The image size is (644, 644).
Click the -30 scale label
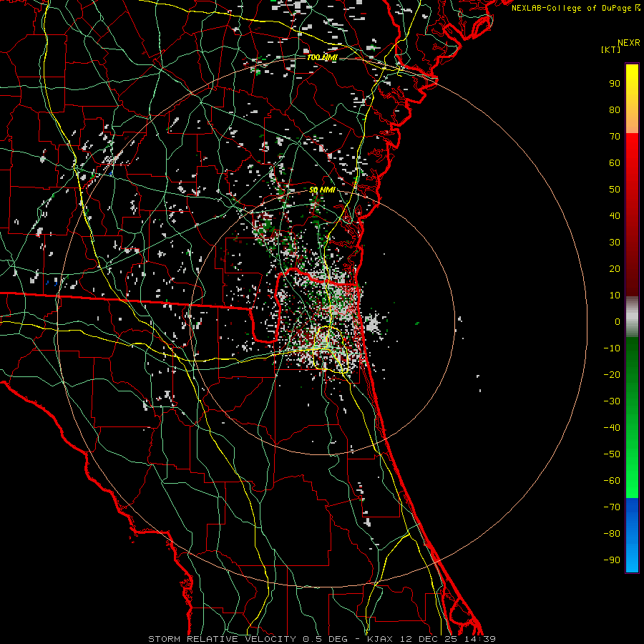pyautogui.click(x=612, y=401)
